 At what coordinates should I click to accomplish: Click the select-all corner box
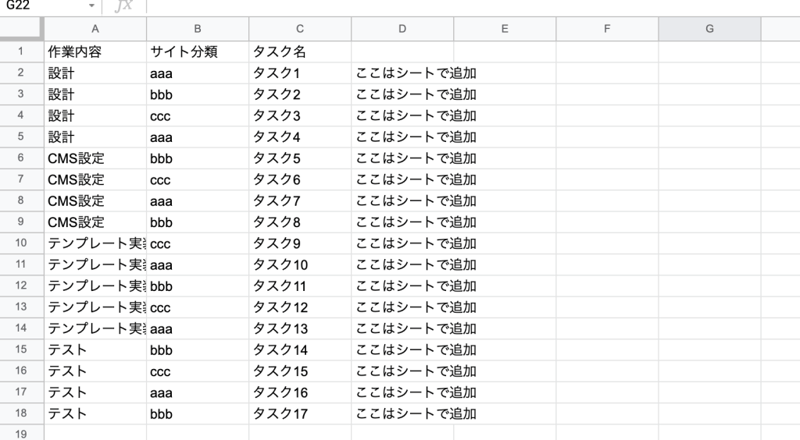click(21, 28)
